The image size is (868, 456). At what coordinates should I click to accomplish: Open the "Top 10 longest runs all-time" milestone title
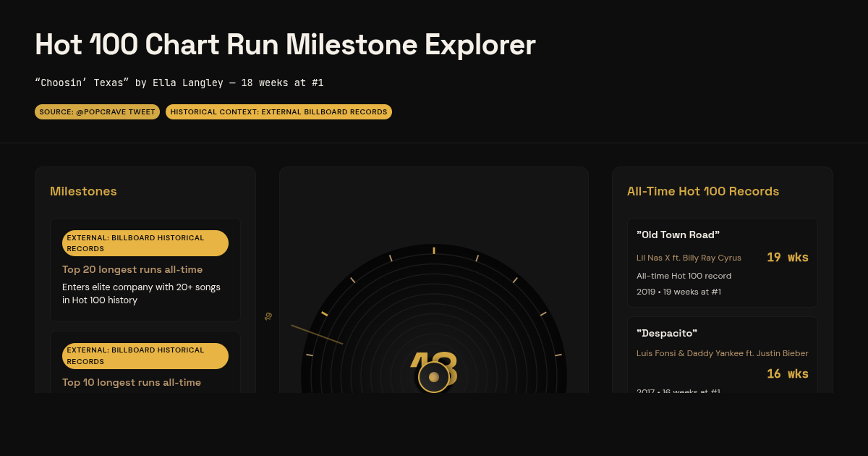[132, 382]
